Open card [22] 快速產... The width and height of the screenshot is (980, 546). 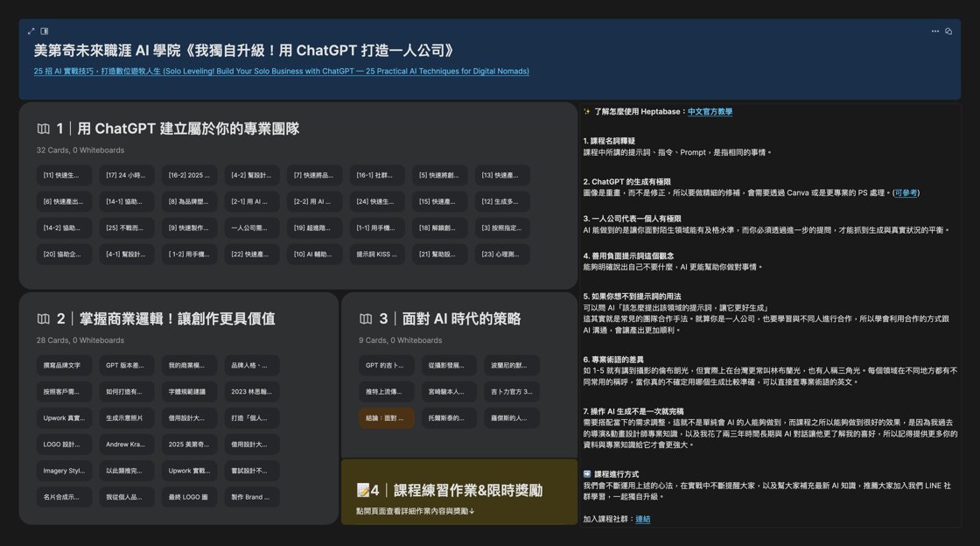[252, 255]
